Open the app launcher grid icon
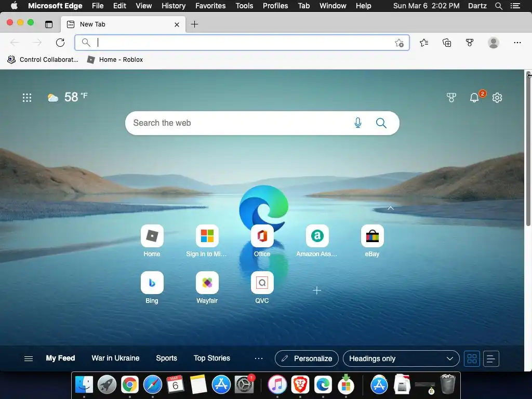532x399 pixels. click(x=27, y=98)
